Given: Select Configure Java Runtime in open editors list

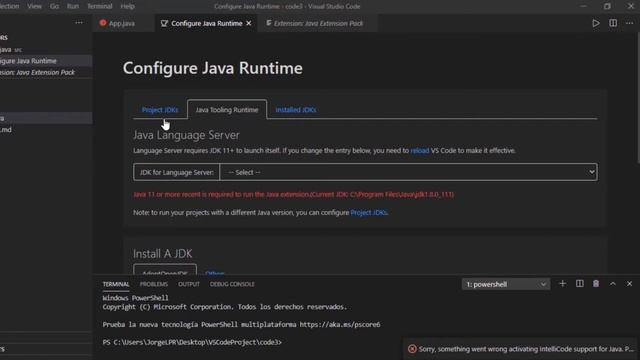Looking at the screenshot, I should click(46, 61).
